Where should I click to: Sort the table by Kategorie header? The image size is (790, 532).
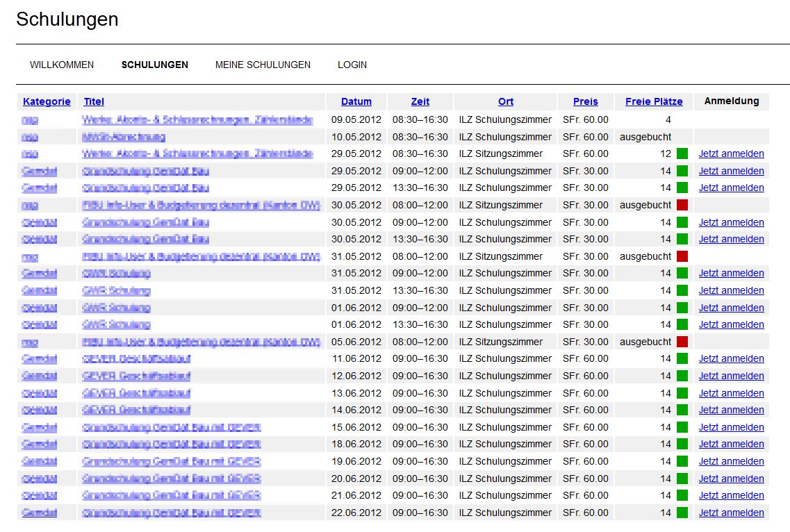coord(47,101)
